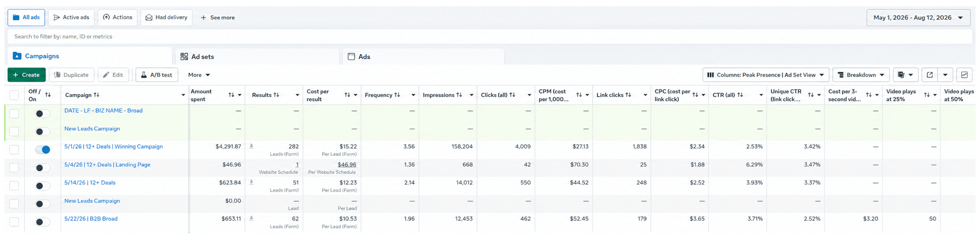Image resolution: width=980 pixels, height=240 pixels.
Task: Click the Ads tab square icon
Action: 351,56
